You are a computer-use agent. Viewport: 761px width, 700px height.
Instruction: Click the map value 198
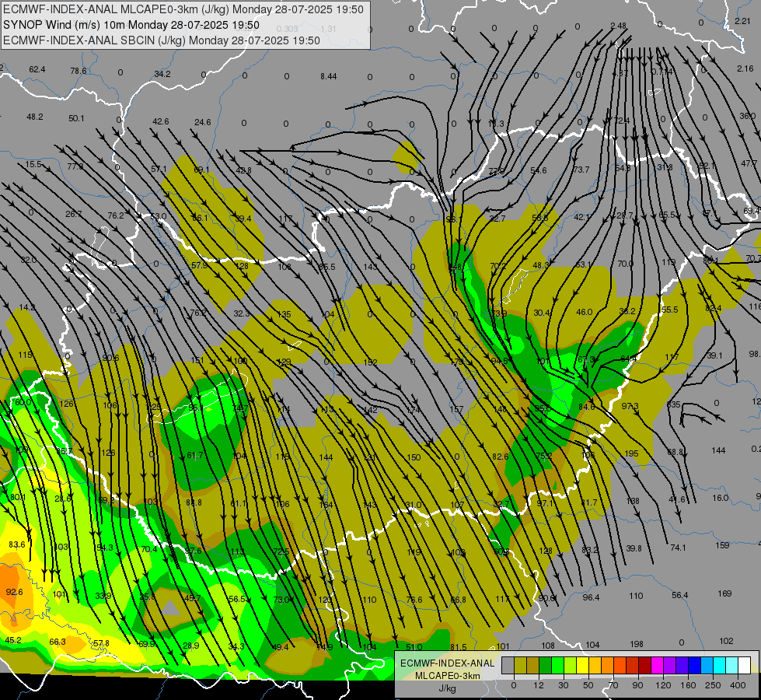point(637,644)
